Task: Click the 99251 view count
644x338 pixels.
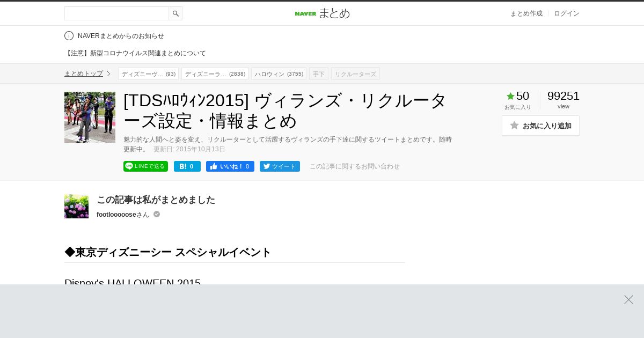Action: coord(563,96)
